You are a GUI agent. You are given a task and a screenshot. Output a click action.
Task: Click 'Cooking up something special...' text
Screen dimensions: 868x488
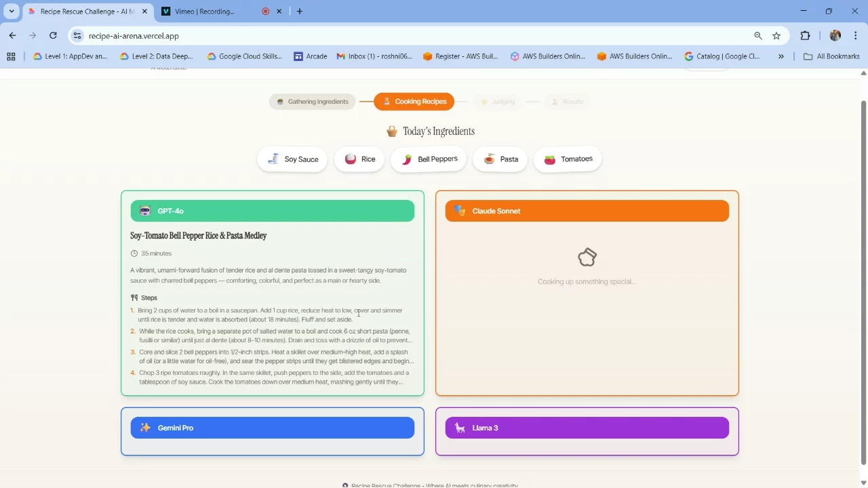pos(587,281)
